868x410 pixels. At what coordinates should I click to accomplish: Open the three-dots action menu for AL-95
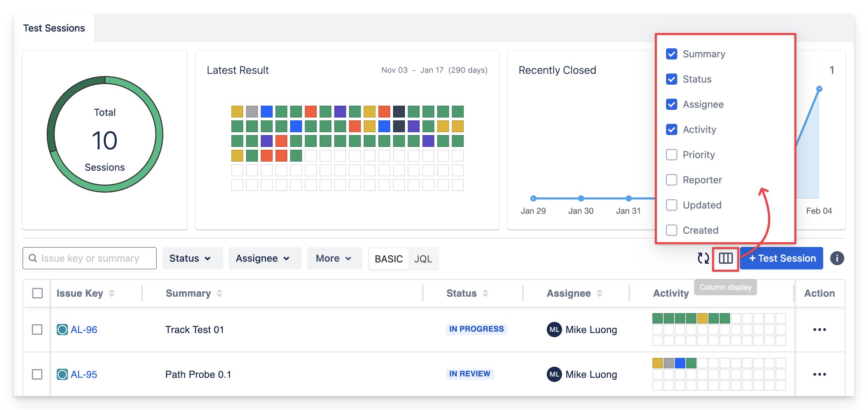[x=819, y=374]
